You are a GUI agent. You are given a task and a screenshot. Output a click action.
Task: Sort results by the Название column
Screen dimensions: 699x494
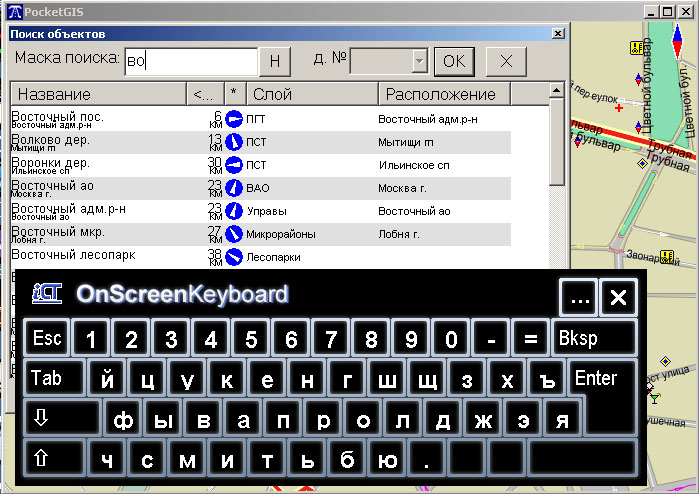(x=98, y=94)
